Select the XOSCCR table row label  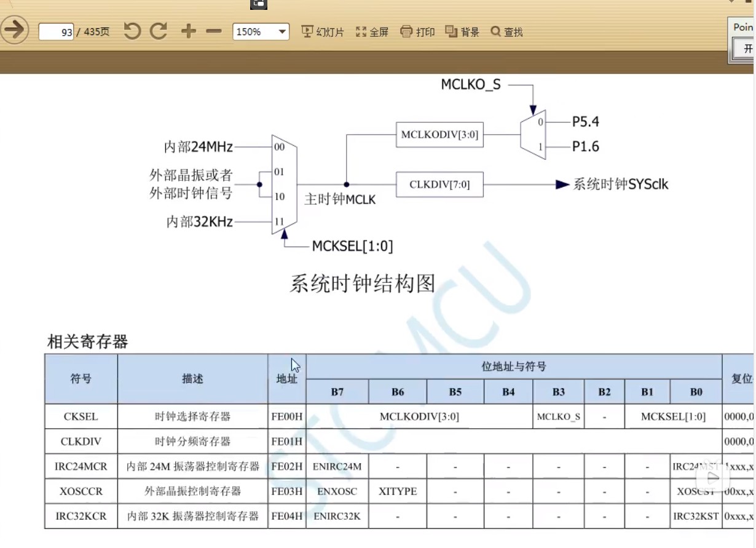81,491
